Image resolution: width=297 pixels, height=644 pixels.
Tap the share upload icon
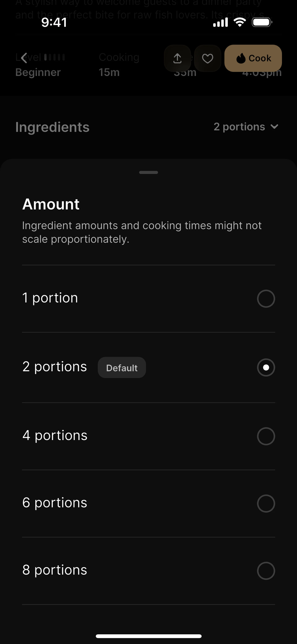click(x=177, y=58)
